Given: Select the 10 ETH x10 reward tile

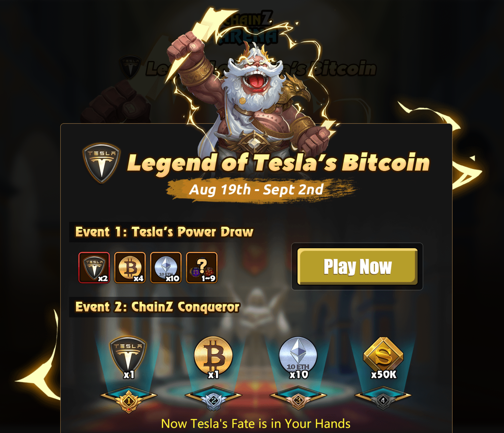Looking at the screenshot, I should pos(166,268).
